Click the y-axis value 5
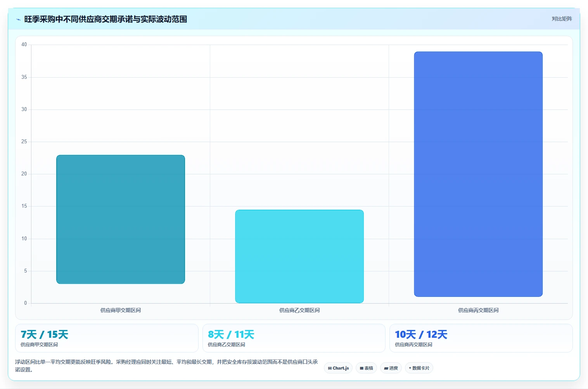Screen dimensions: 588x389 click(26, 271)
